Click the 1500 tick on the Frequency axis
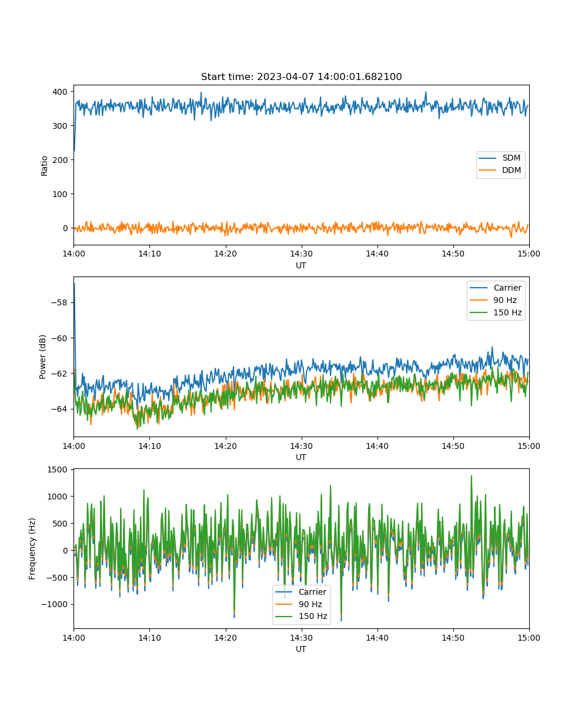Image resolution: width=588 pixels, height=706 pixels. click(59, 469)
